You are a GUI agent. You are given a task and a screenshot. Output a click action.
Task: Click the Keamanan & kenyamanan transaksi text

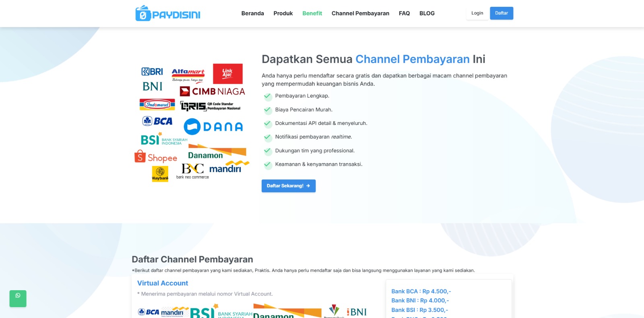[319, 164]
